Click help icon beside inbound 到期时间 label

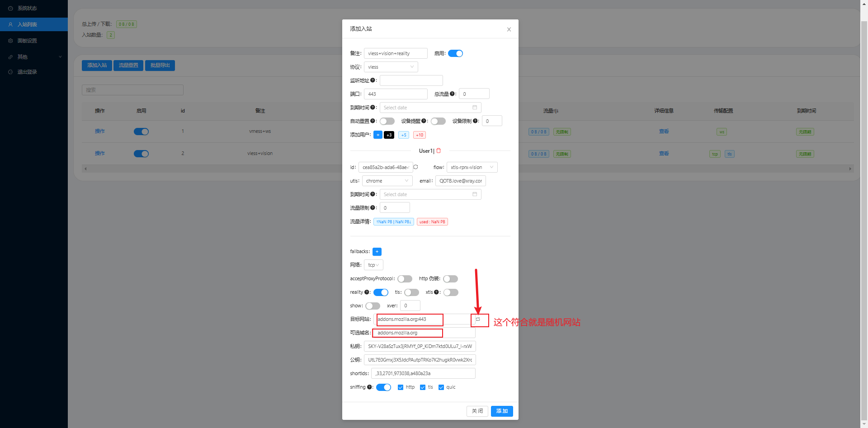pos(373,108)
